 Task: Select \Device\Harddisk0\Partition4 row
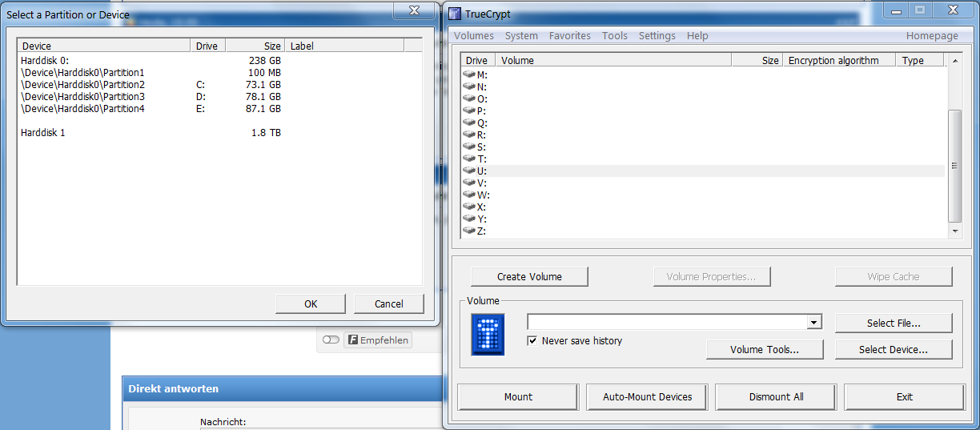(220, 108)
